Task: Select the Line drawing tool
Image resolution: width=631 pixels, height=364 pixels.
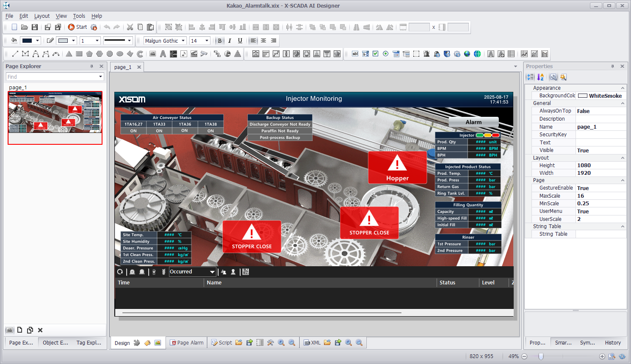Action: click(x=15, y=54)
